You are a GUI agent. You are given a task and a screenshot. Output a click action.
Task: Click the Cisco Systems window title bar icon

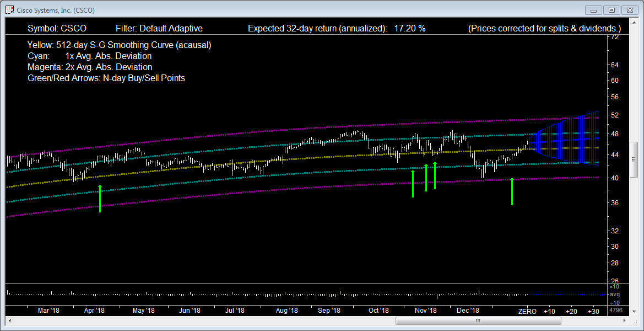coord(9,9)
